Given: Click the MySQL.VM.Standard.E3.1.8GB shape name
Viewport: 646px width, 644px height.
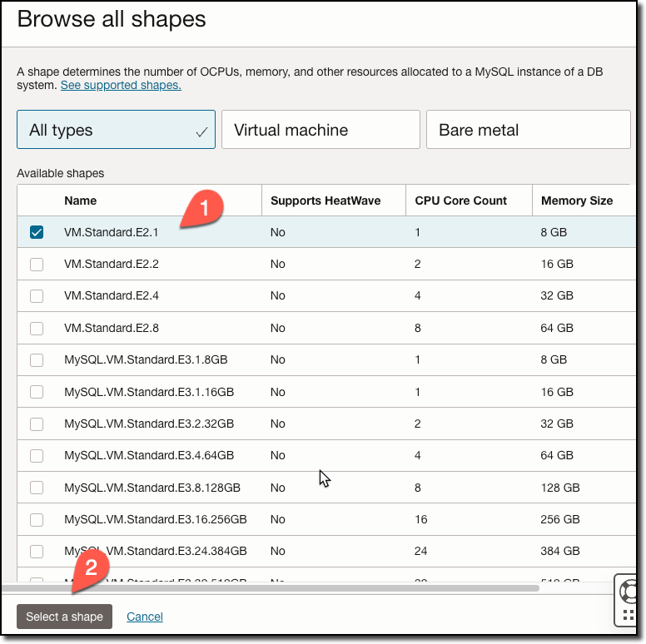Looking at the screenshot, I should point(146,360).
